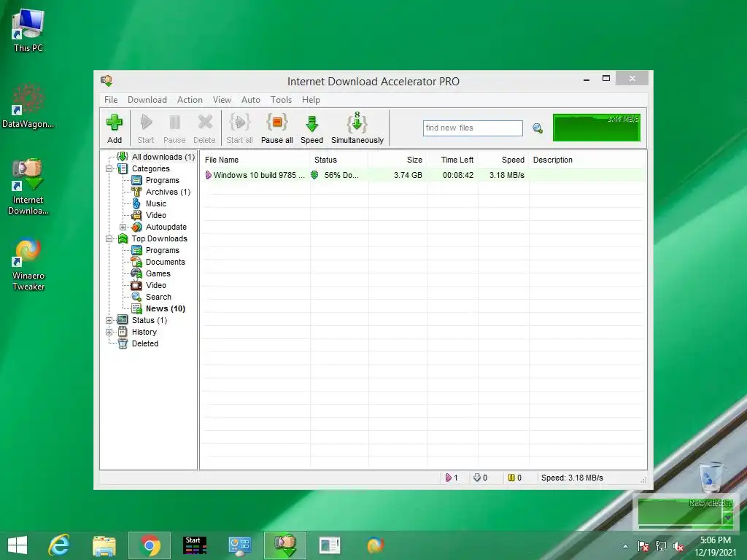Viewport: 747px width, 560px height.
Task: Open the Tools menu
Action: coord(281,100)
